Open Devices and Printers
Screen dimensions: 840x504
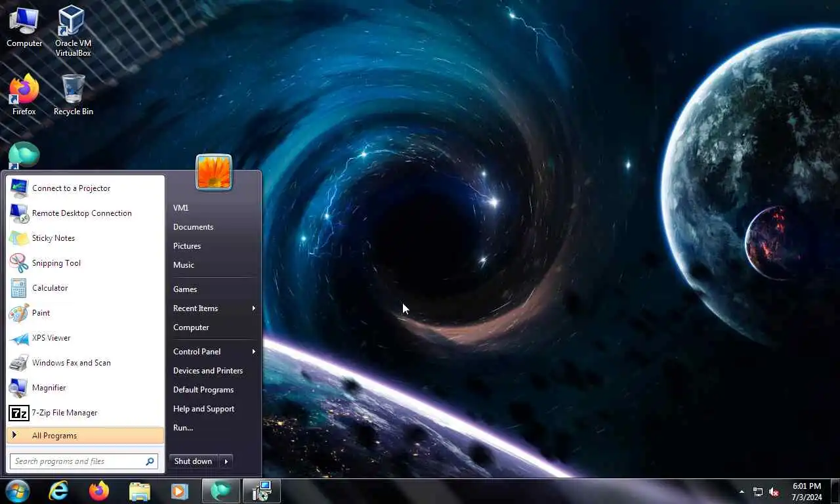[x=208, y=371]
